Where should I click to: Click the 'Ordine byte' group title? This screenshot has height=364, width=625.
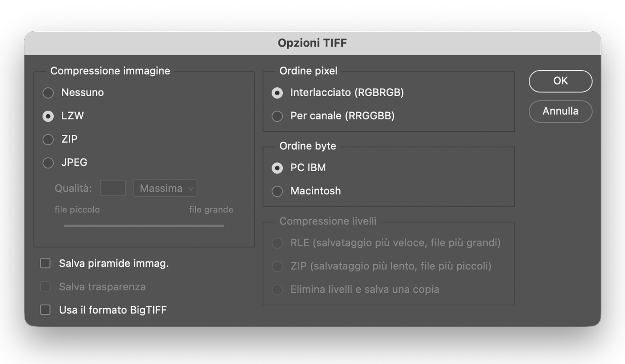pos(308,146)
